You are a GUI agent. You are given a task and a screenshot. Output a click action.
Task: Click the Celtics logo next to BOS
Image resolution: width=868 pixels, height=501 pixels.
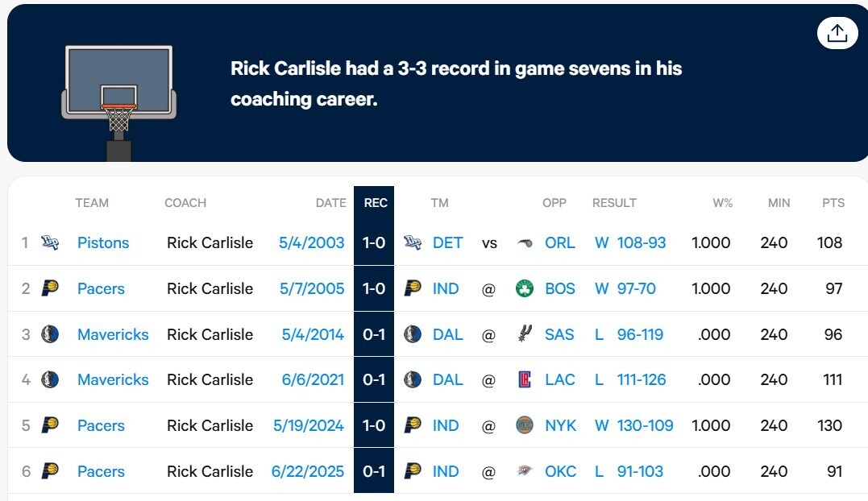click(525, 288)
